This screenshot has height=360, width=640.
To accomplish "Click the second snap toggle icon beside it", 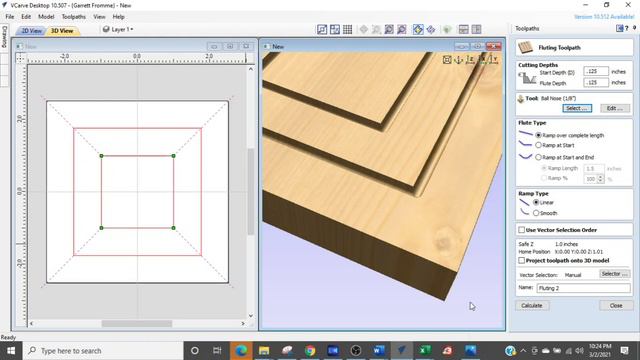I will [335, 29].
